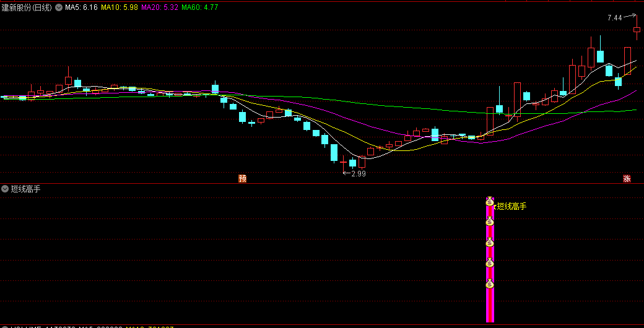The image size is (644, 328).
Task: Click the MA5: 6.16 indicator label
Action: 81,7
